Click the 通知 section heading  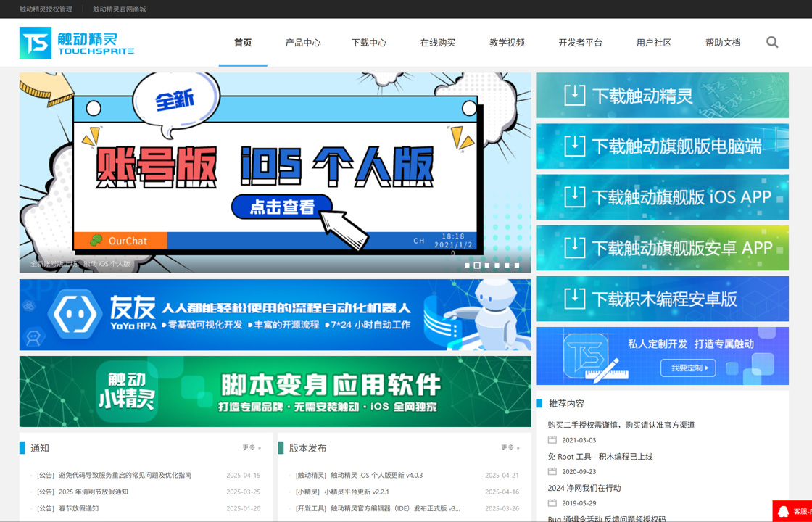(40, 448)
